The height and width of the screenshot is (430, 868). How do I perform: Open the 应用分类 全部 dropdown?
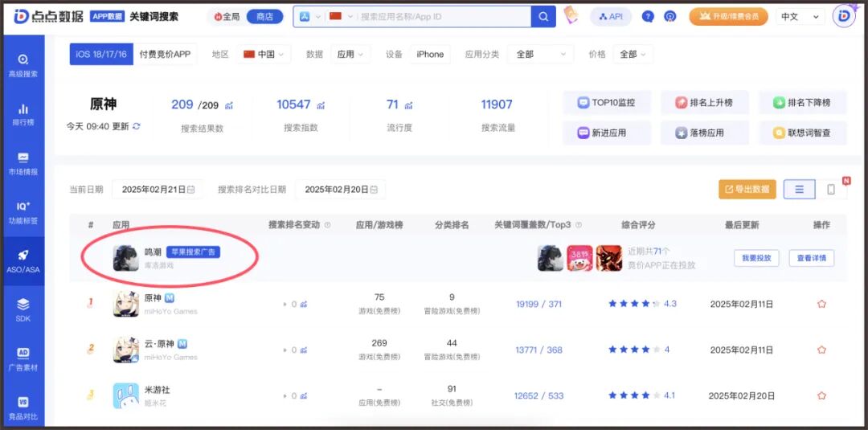[540, 54]
